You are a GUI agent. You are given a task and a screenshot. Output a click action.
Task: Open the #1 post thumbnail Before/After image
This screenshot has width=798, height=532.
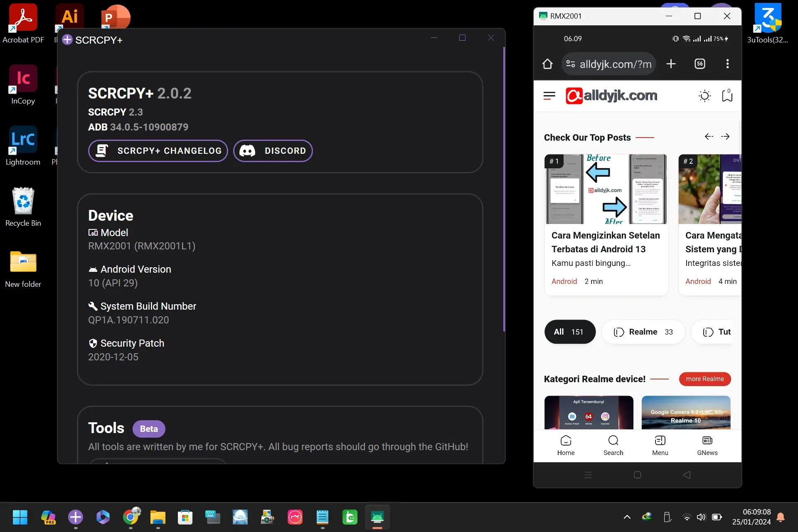tap(606, 189)
